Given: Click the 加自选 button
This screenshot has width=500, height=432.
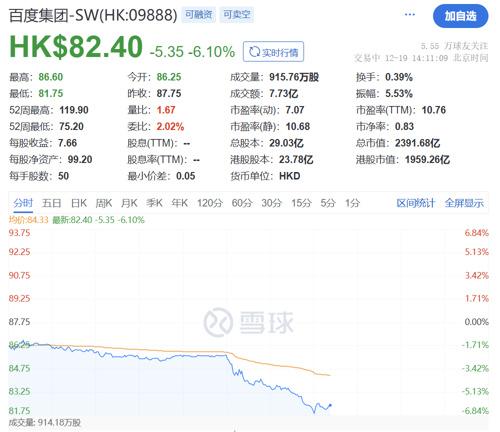Looking at the screenshot, I should tap(460, 16).
